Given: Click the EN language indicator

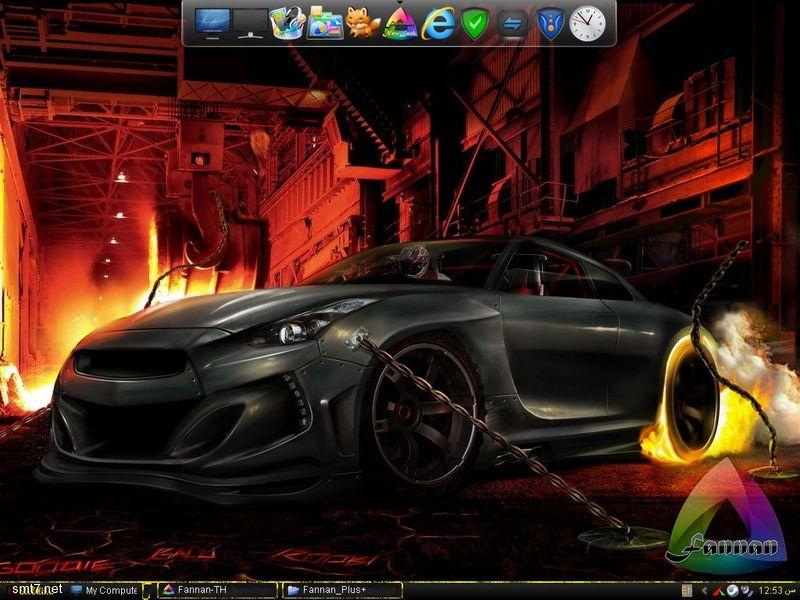Looking at the screenshot, I should point(687,590).
